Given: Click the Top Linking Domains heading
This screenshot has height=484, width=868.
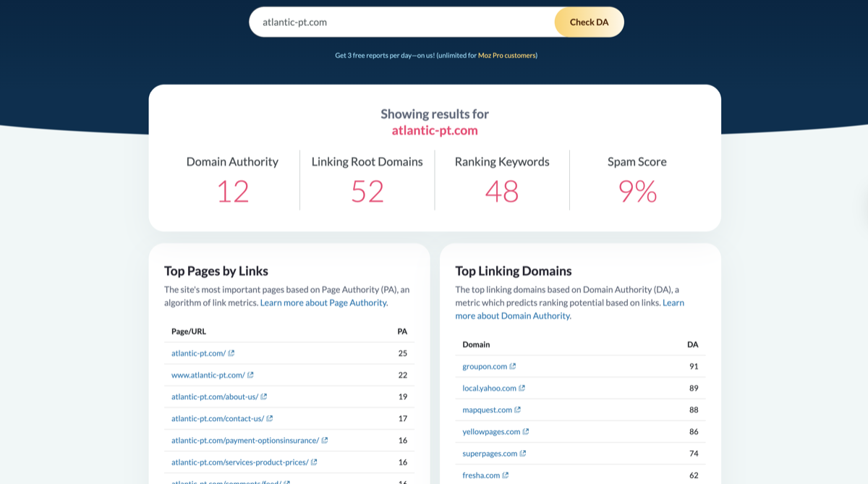Looking at the screenshot, I should pos(514,271).
